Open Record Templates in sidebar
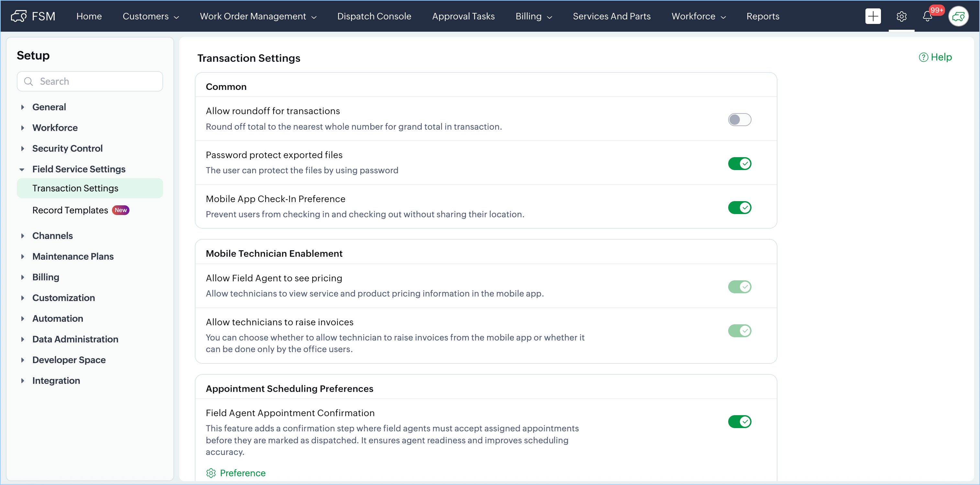The width and height of the screenshot is (980, 485). point(70,210)
